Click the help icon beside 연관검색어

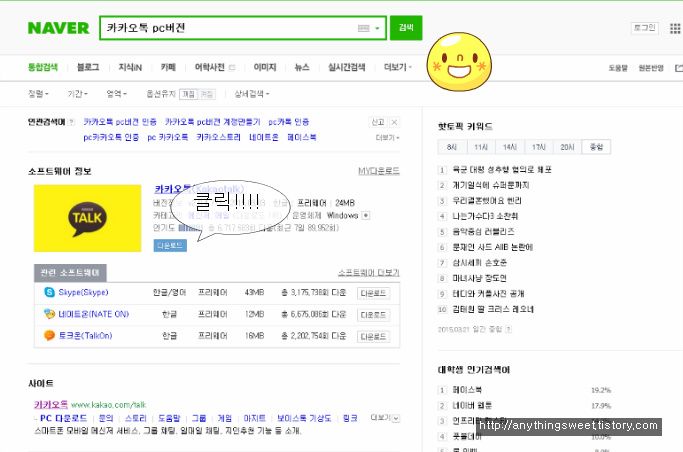pyautogui.click(x=71, y=122)
